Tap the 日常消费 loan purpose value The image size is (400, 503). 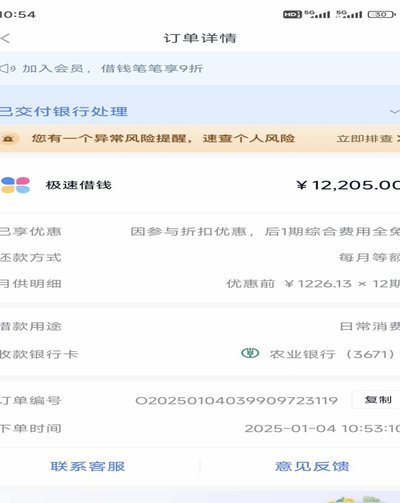370,326
